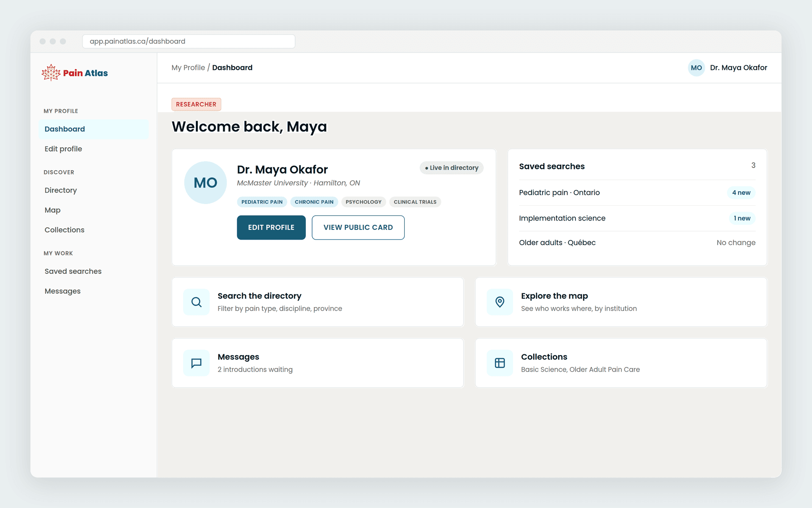The height and width of the screenshot is (508, 812).
Task: Click the My Profile breadcrumb link
Action: tap(188, 68)
